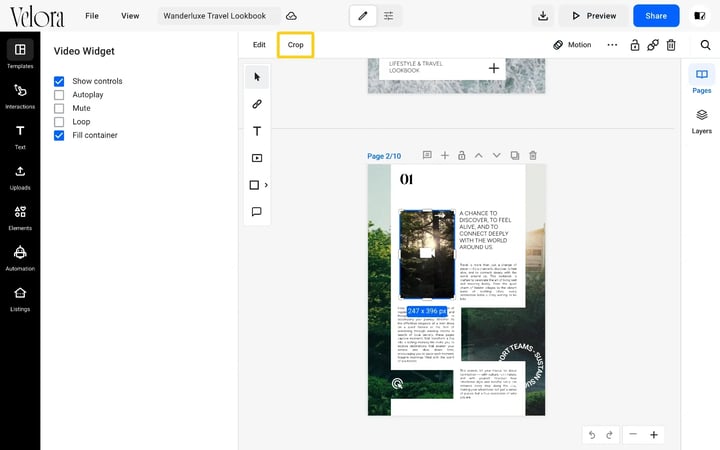Click the link chain icon in top toolbar
Viewport: 720px width, 450px height.
[x=652, y=45]
